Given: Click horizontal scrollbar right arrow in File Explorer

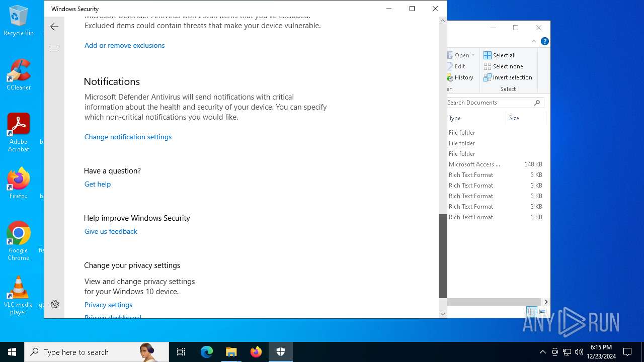Looking at the screenshot, I should coord(546,302).
